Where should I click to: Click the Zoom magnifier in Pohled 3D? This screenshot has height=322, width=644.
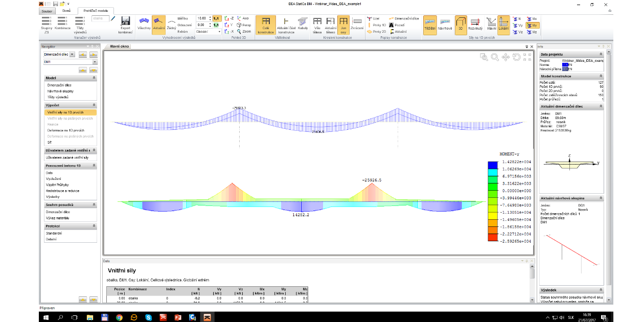pos(244,31)
